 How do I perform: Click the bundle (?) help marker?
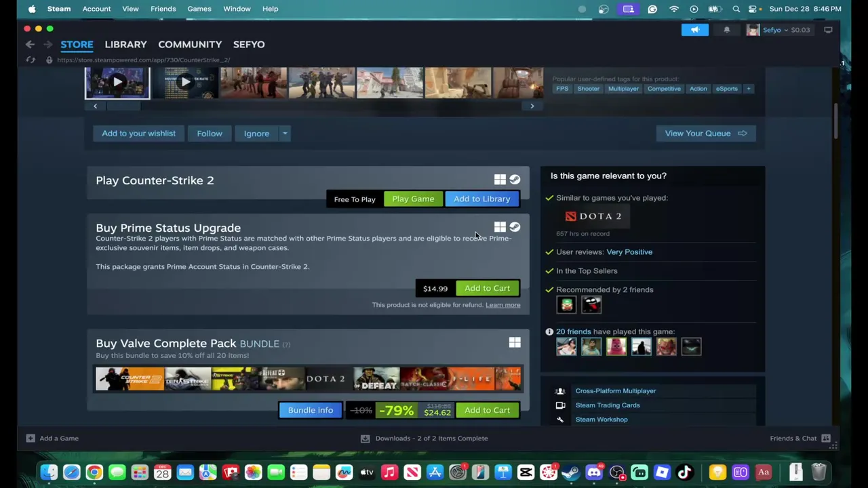click(x=286, y=344)
